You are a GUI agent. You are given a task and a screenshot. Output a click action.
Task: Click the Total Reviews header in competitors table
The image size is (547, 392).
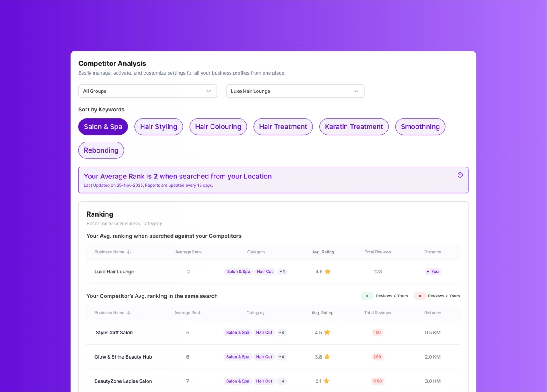tap(378, 313)
